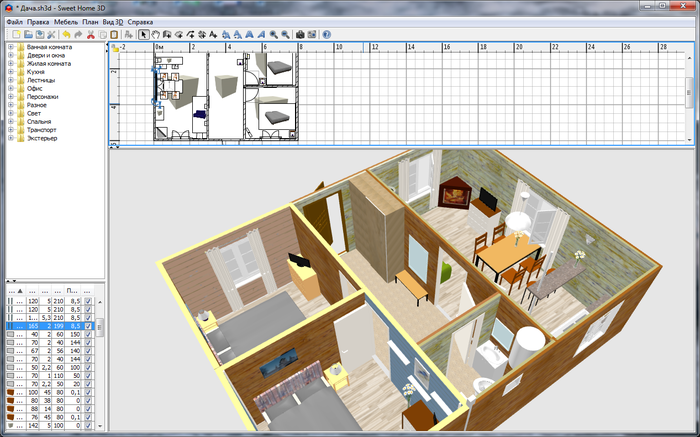Click the Select objects arrow tool
Image resolution: width=700 pixels, height=437 pixels.
pos(144,34)
